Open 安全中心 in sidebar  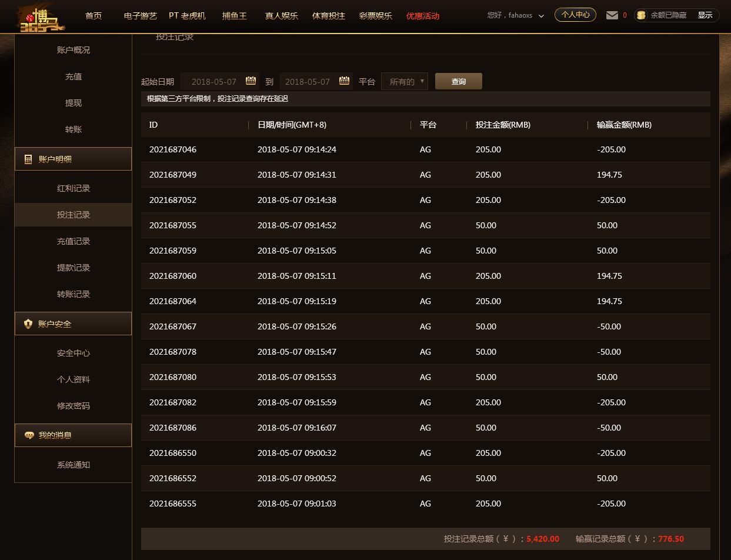(74, 353)
